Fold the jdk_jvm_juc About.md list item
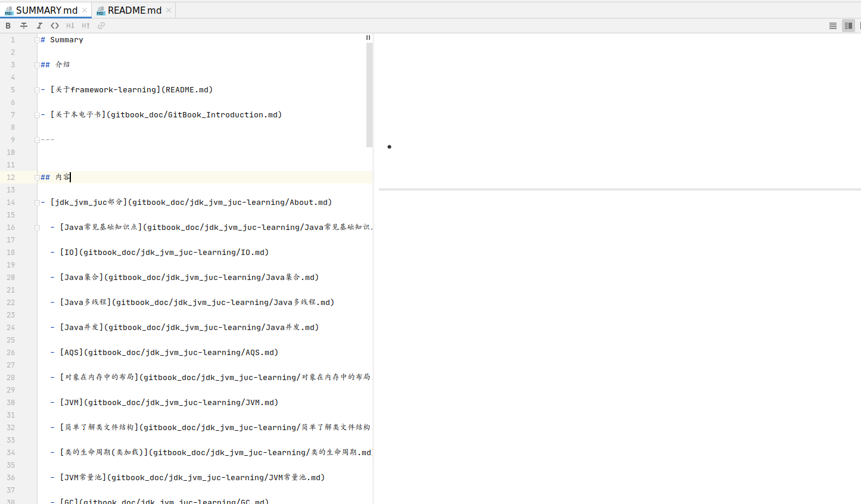Viewport: 861px width, 504px height. (37, 203)
